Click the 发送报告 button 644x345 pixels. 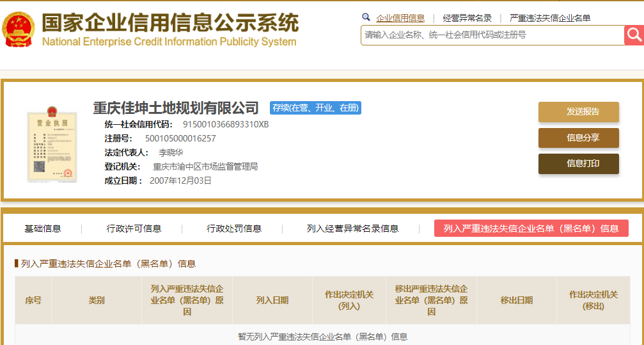(578, 112)
